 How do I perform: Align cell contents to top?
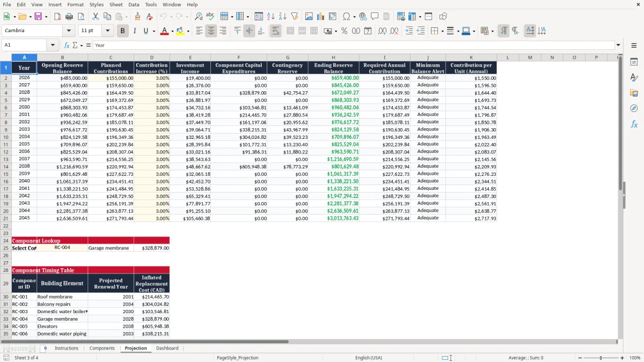(237, 31)
